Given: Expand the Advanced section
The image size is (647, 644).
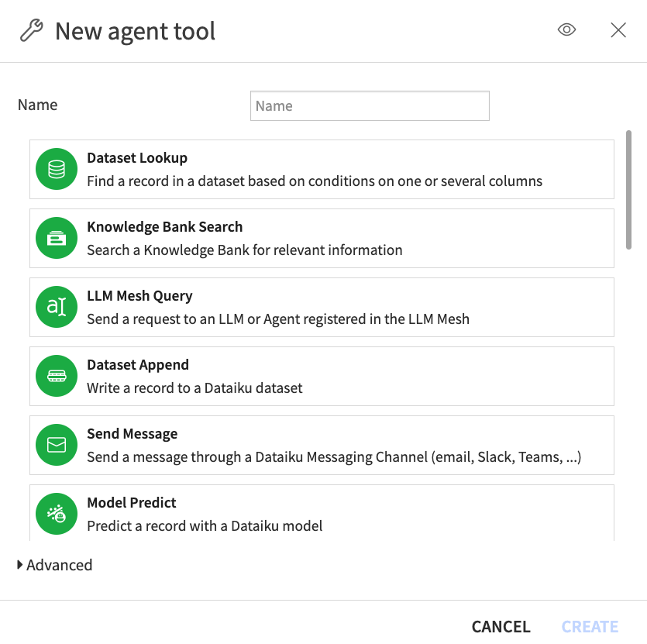Looking at the screenshot, I should point(54,565).
